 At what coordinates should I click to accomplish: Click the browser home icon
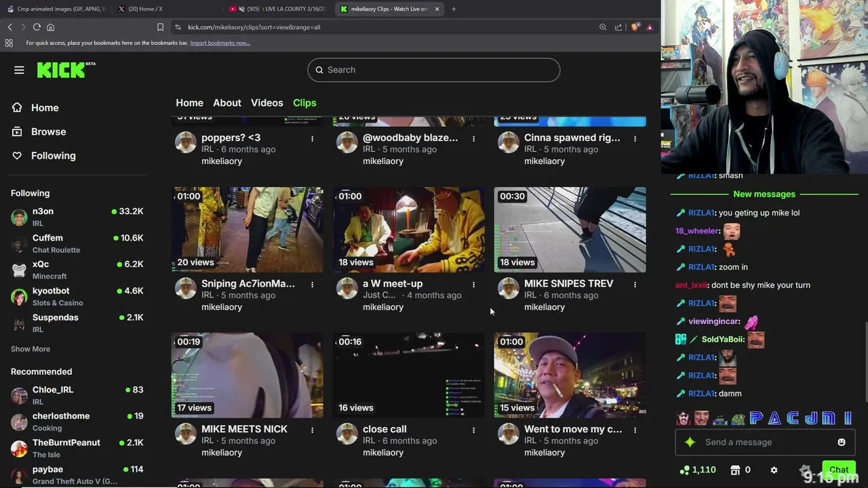click(50, 27)
